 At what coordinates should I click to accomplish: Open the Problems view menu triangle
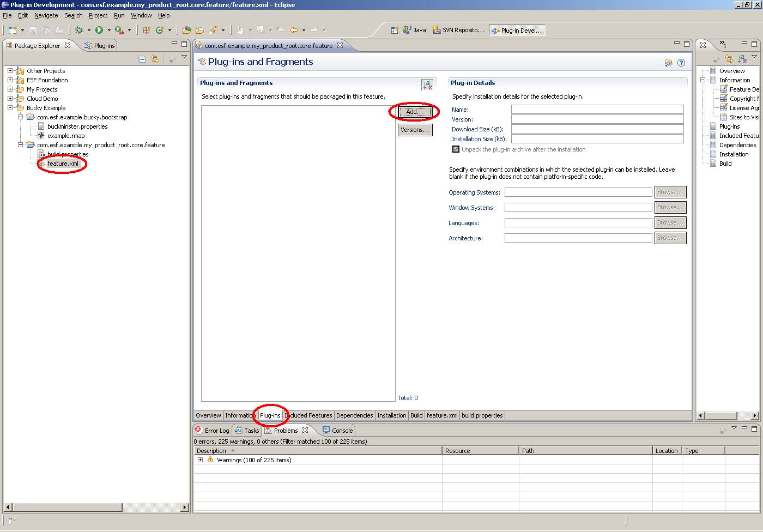pyautogui.click(x=734, y=428)
